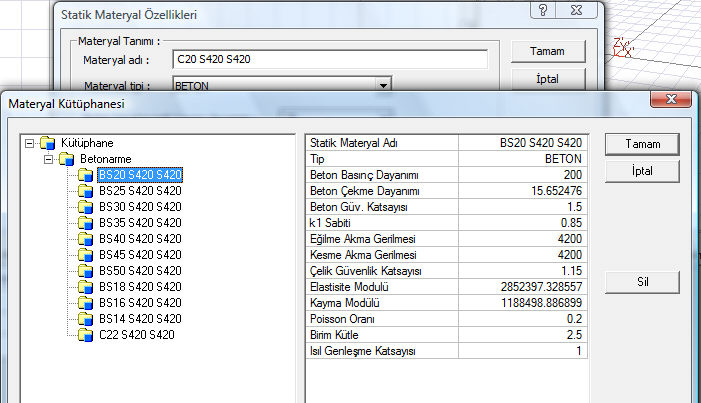Viewport: 701px width, 403px height.
Task: Click the folder icon beside BS50 S420 S420
Action: coord(85,271)
